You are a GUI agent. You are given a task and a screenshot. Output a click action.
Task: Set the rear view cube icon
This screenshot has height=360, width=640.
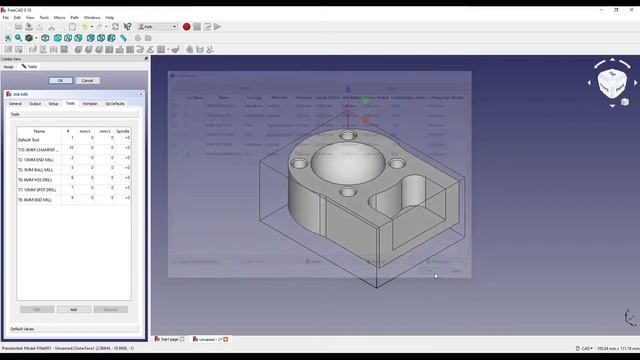coord(91,38)
